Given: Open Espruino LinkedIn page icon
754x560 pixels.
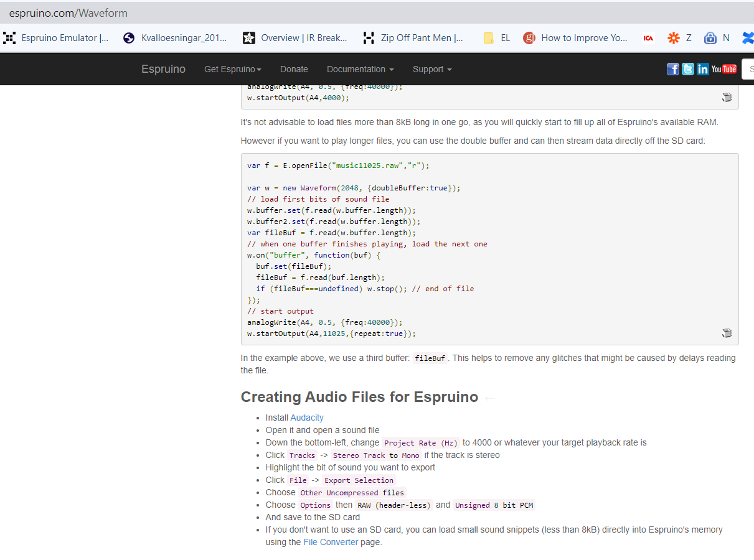Looking at the screenshot, I should 703,69.
